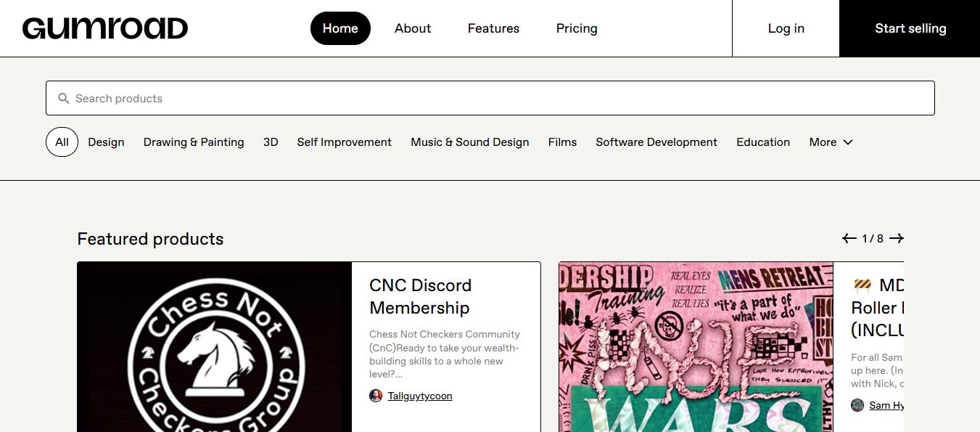Open the Pricing page
Viewport: 980px width, 432px height.
point(577,28)
